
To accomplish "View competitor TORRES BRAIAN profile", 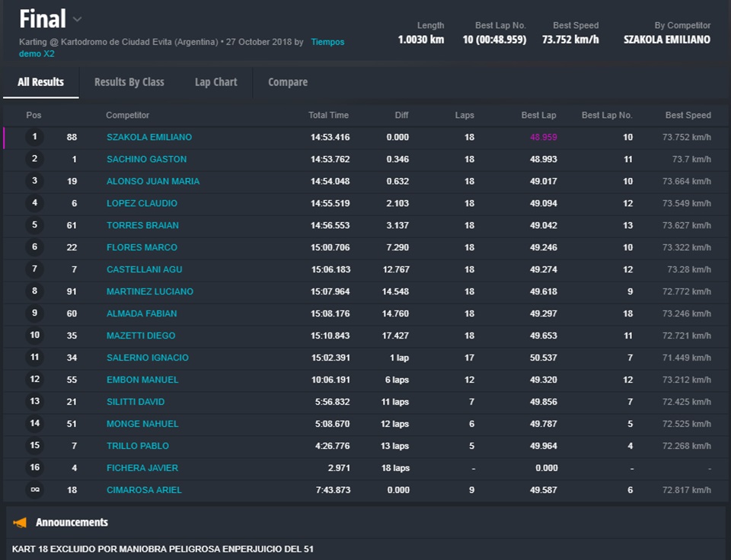I will coord(142,225).
